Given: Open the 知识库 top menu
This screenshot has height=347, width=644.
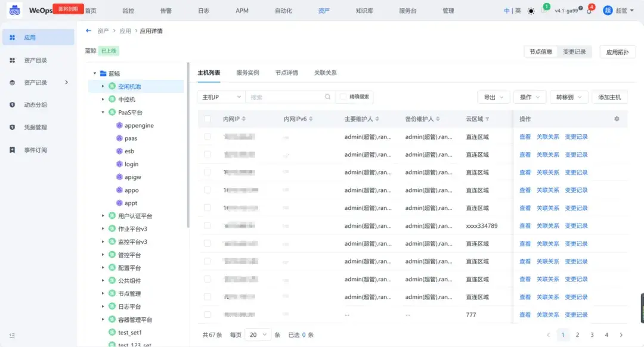Looking at the screenshot, I should click(364, 11).
